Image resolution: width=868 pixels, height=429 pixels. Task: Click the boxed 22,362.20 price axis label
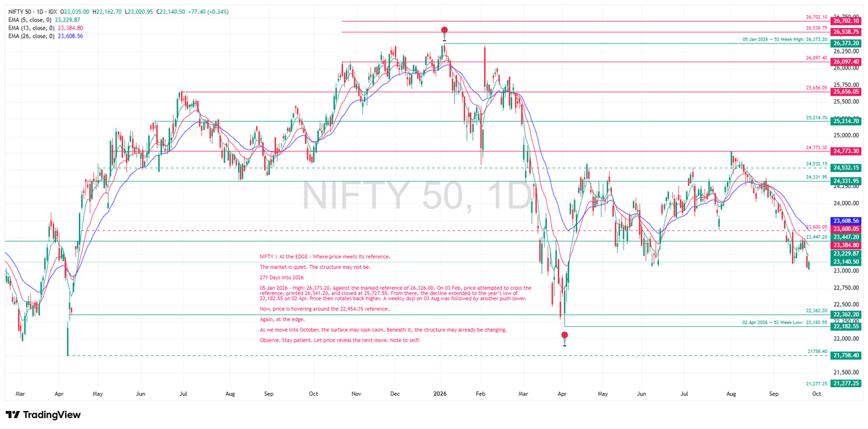[x=846, y=315]
